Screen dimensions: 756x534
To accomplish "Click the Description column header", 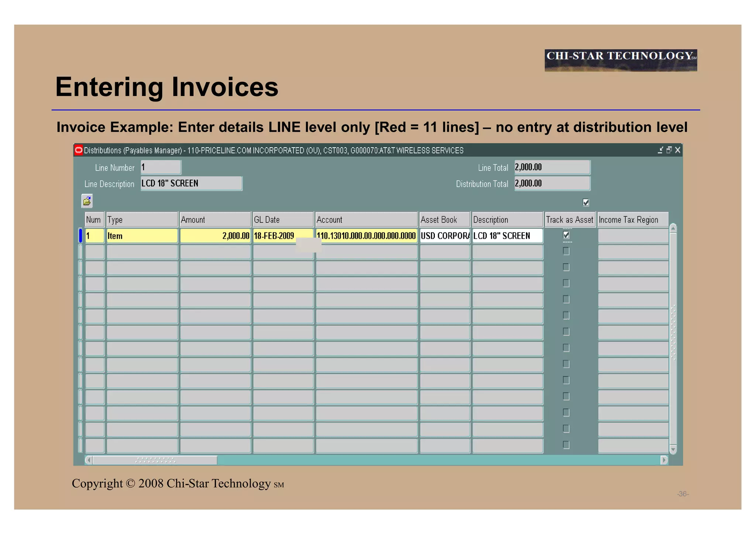I will point(508,220).
